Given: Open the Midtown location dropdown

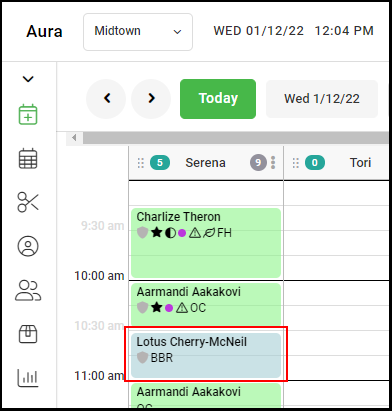Looking at the screenshot, I should coord(138,32).
